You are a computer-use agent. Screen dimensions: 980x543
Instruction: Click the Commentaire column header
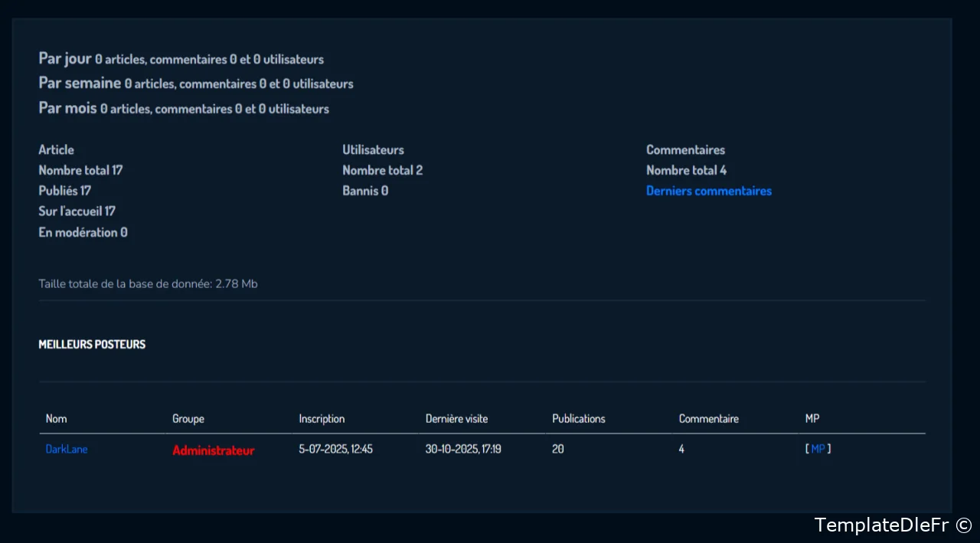click(x=708, y=419)
